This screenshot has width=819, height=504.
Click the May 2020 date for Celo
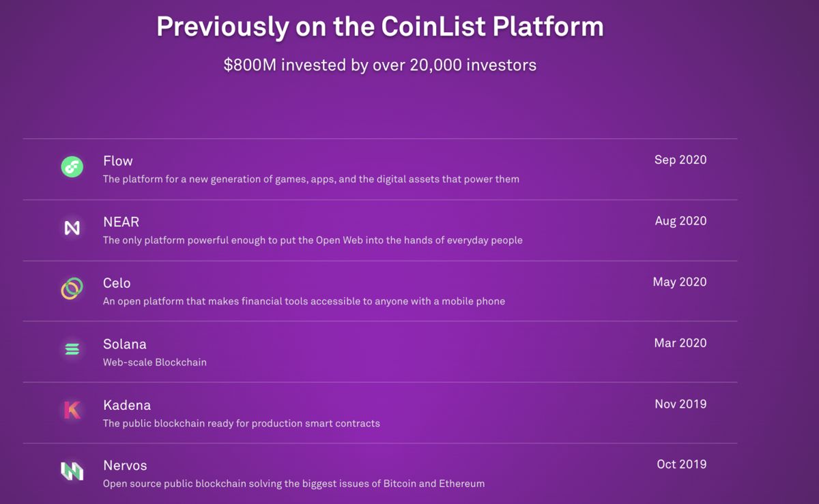point(680,282)
